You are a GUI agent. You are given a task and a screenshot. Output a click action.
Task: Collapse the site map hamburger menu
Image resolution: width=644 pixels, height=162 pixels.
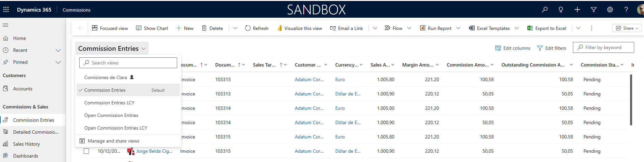click(x=5, y=25)
